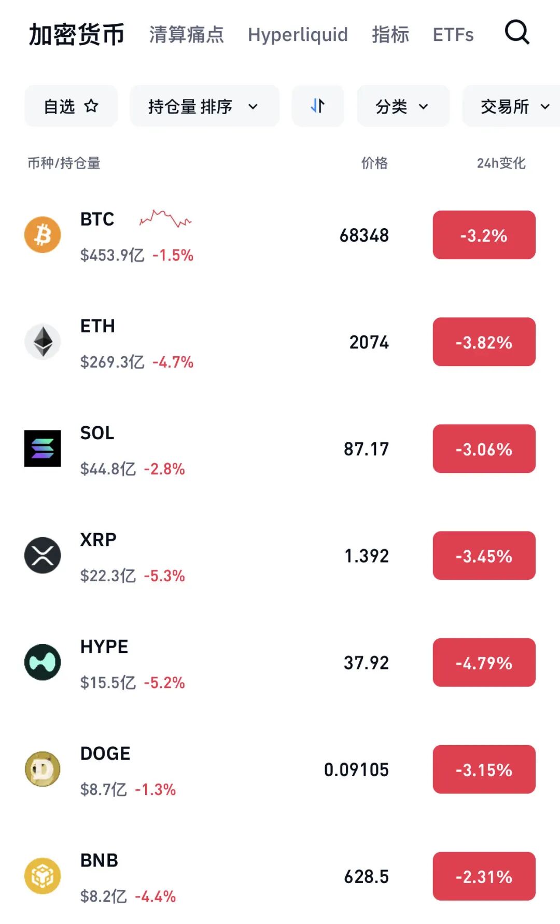
Task: Sort by the 24h变化 column header
Action: tap(501, 163)
